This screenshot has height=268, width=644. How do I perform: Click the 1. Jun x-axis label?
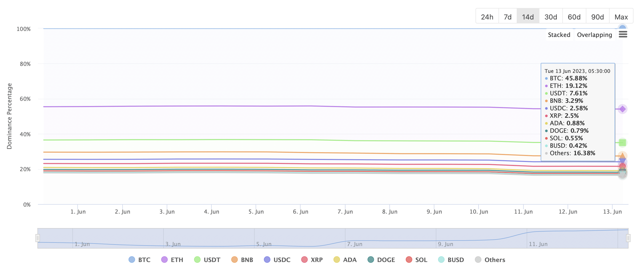(78, 212)
